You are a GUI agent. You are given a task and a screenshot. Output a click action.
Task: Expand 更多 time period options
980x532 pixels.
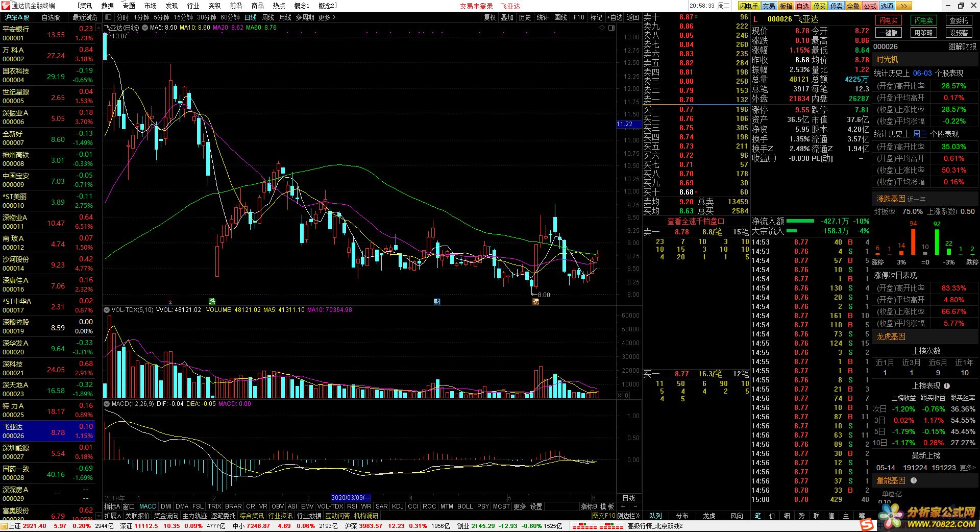327,17
